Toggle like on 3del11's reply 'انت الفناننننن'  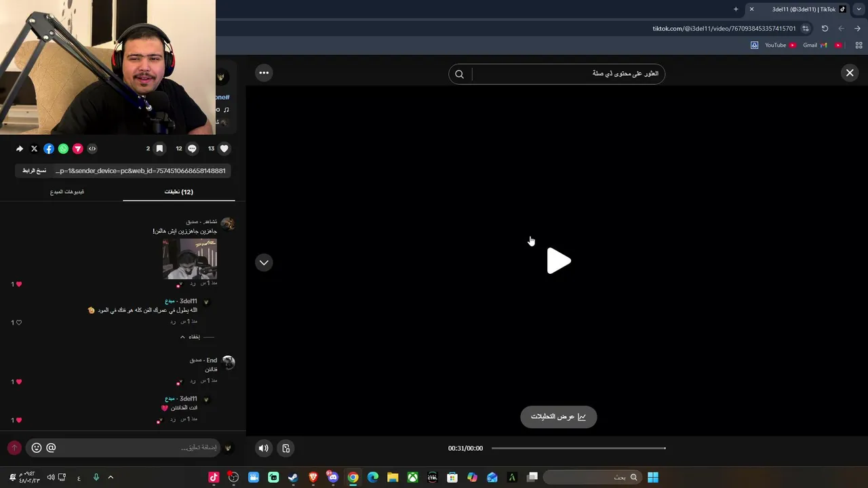18,420
